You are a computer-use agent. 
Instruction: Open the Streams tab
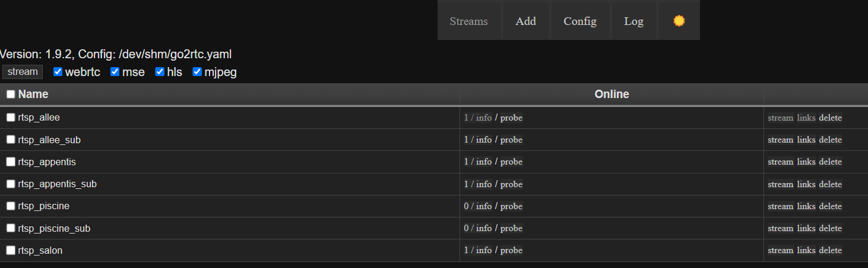pos(468,21)
